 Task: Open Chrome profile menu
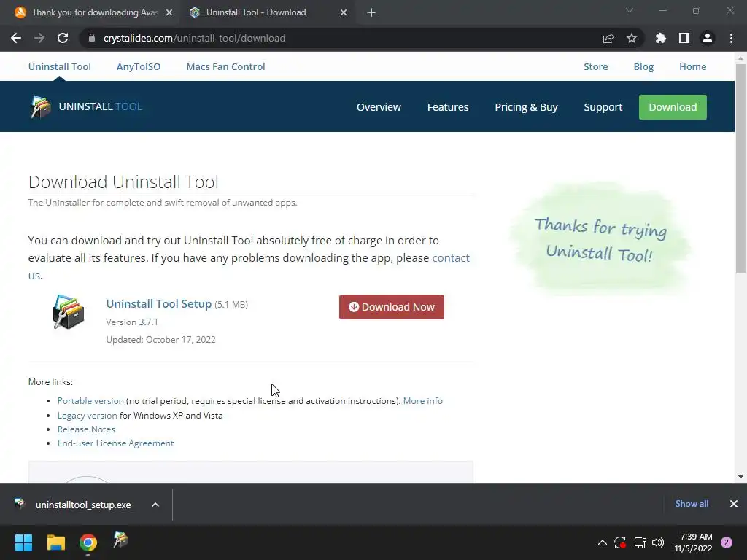point(708,38)
